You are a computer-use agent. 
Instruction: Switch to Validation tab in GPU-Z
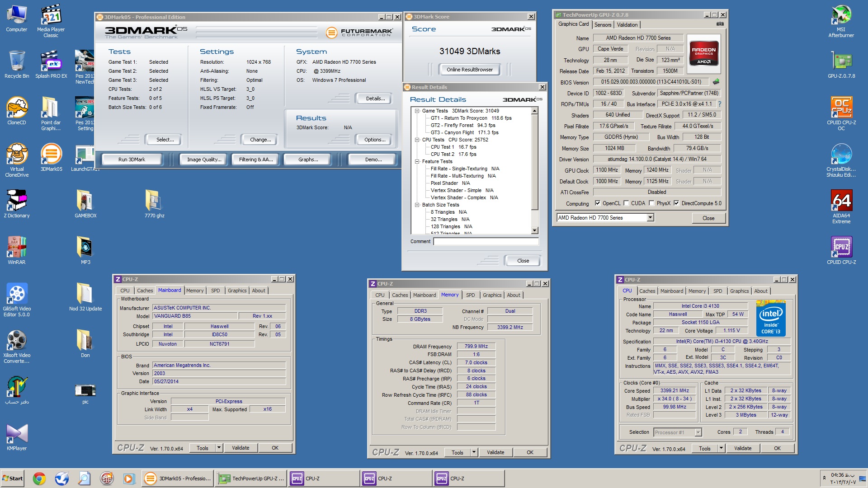tap(627, 25)
